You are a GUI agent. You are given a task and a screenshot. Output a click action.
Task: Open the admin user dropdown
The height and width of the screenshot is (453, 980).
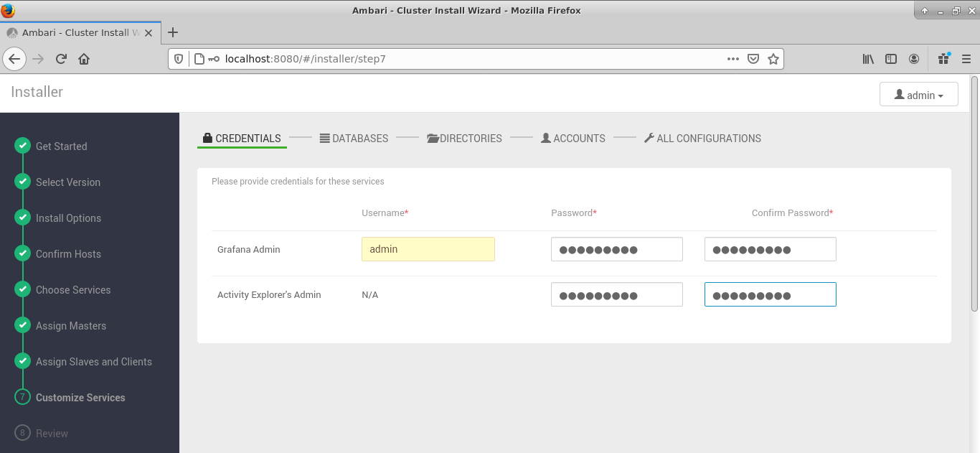[918, 95]
